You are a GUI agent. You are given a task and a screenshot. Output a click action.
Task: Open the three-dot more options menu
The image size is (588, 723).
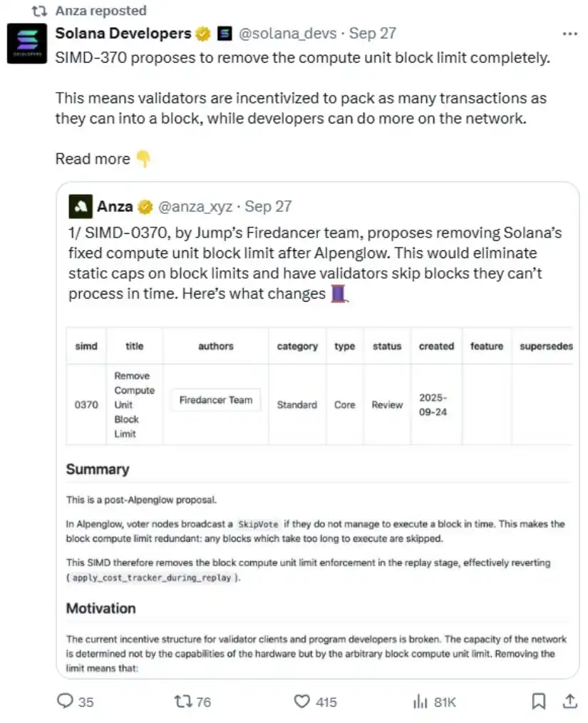click(569, 33)
